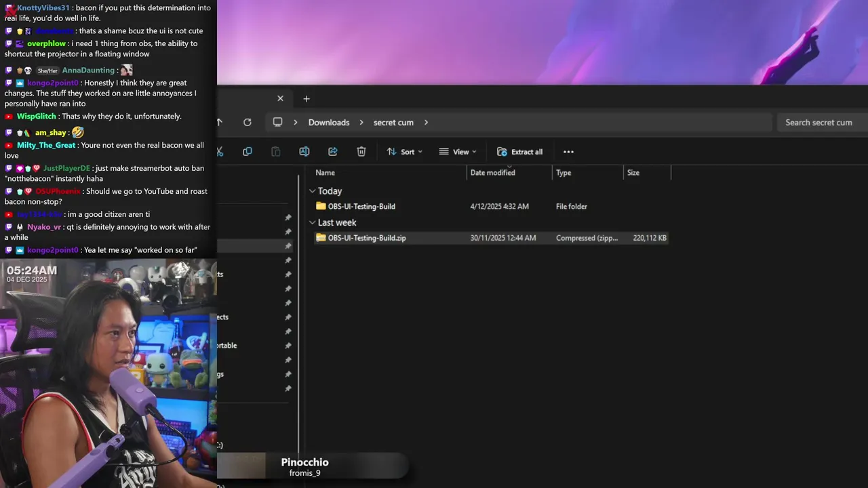Expand the chevron before Downloads breadcrumb
The height and width of the screenshot is (488, 868).
[296, 123]
